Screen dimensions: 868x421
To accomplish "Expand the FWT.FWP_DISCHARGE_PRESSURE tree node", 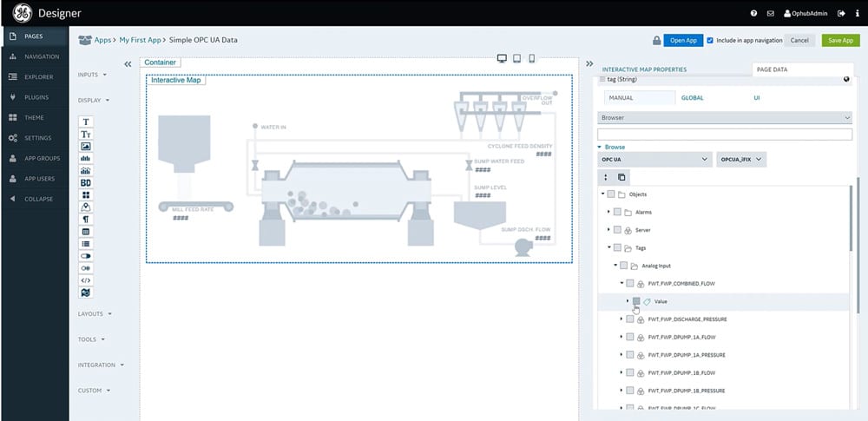I will pos(621,319).
